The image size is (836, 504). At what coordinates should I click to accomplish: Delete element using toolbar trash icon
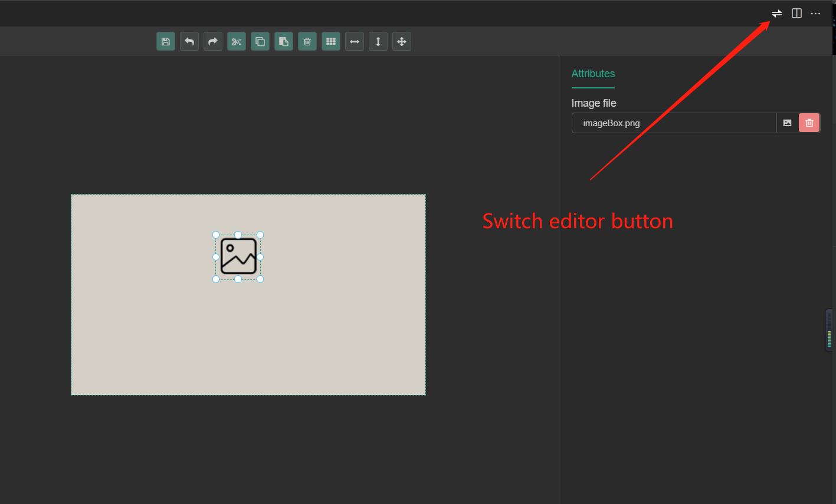coord(307,41)
